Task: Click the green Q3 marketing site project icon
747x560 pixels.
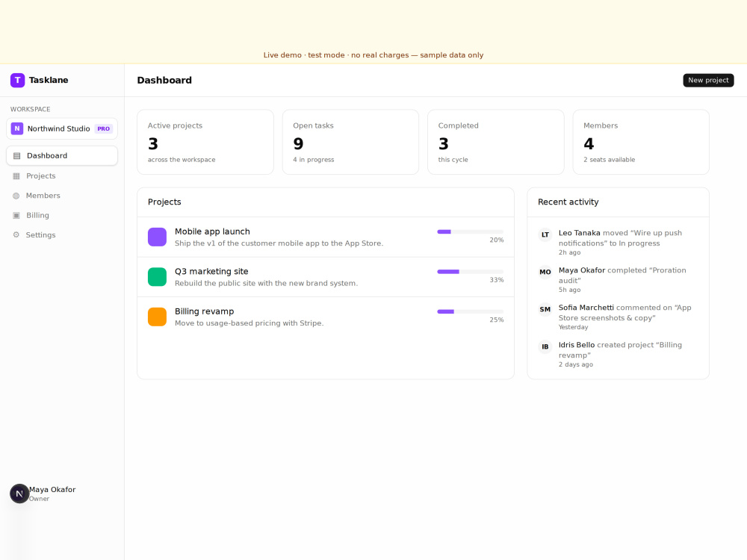Action: point(157,277)
